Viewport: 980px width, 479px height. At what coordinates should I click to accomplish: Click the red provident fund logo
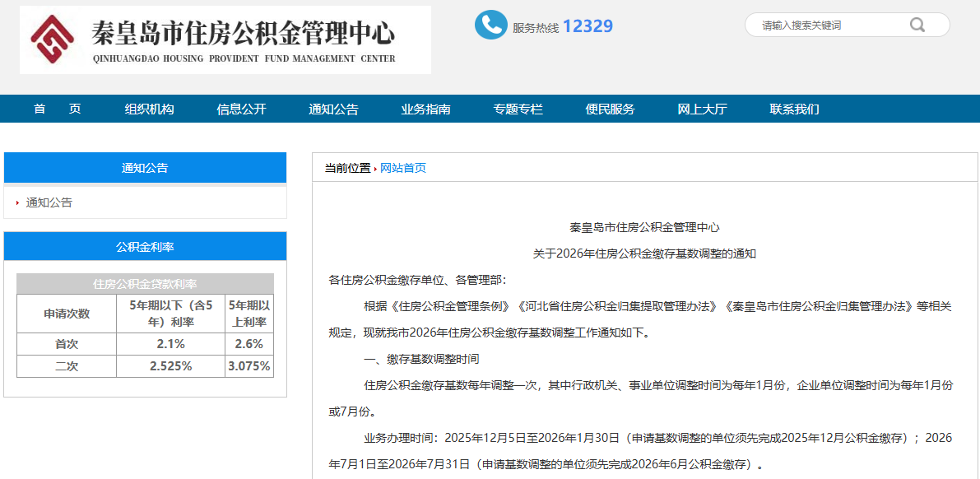tap(53, 40)
